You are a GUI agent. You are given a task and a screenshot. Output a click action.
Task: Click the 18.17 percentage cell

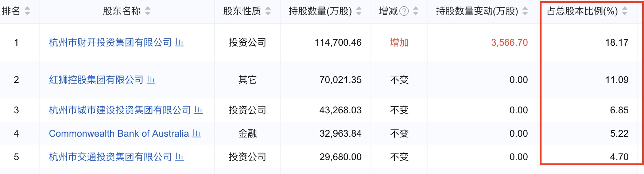click(x=617, y=42)
